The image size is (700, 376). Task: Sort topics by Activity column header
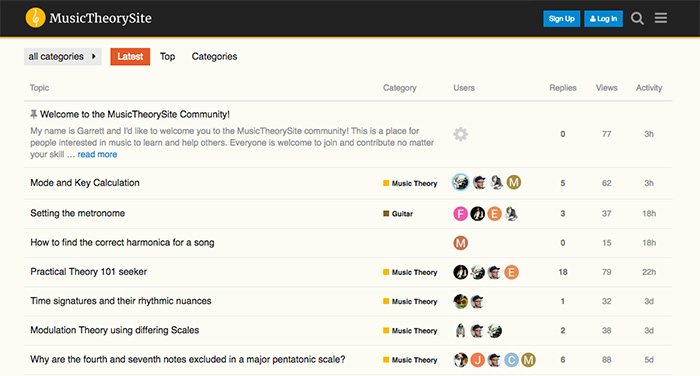click(x=649, y=88)
